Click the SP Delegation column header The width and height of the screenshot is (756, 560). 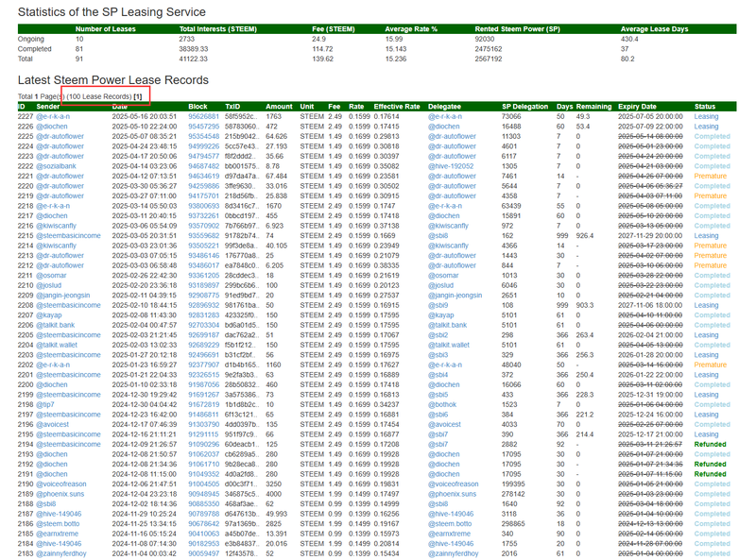coord(524,107)
